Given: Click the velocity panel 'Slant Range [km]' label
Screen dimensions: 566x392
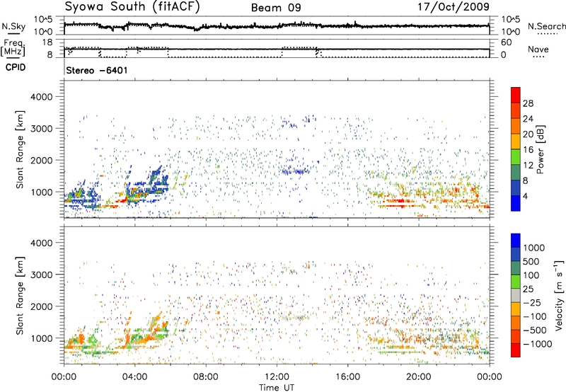Looking at the screenshot, I should (20, 296).
